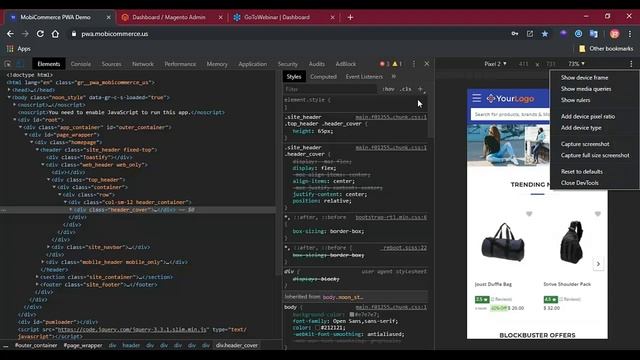Select the inspect element picker icon

[8, 64]
